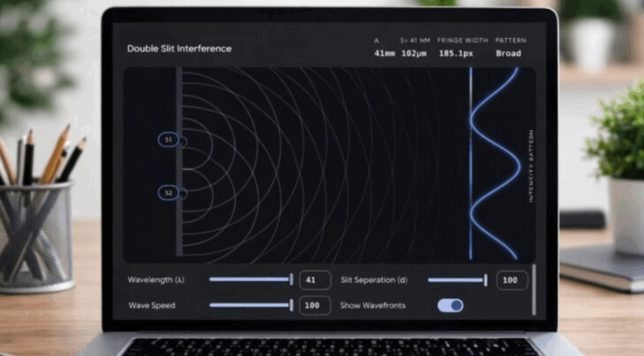
Task: Click the Show Wavefronts label
Action: click(372, 306)
